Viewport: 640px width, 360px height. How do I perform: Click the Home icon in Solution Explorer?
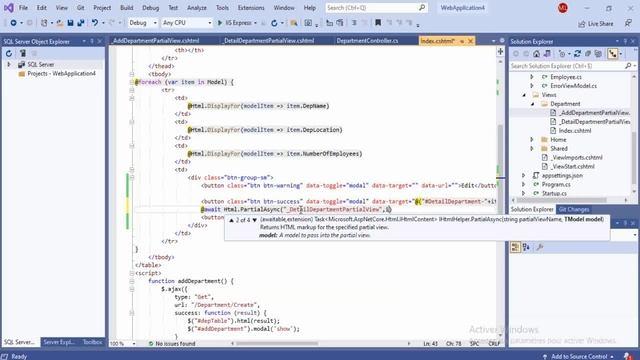pyautogui.click(x=536, y=54)
